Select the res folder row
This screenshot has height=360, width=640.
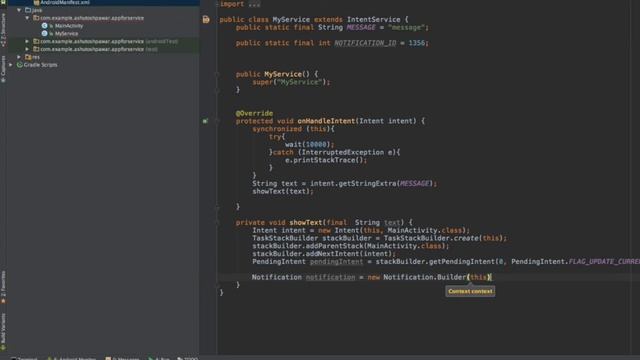point(104,57)
